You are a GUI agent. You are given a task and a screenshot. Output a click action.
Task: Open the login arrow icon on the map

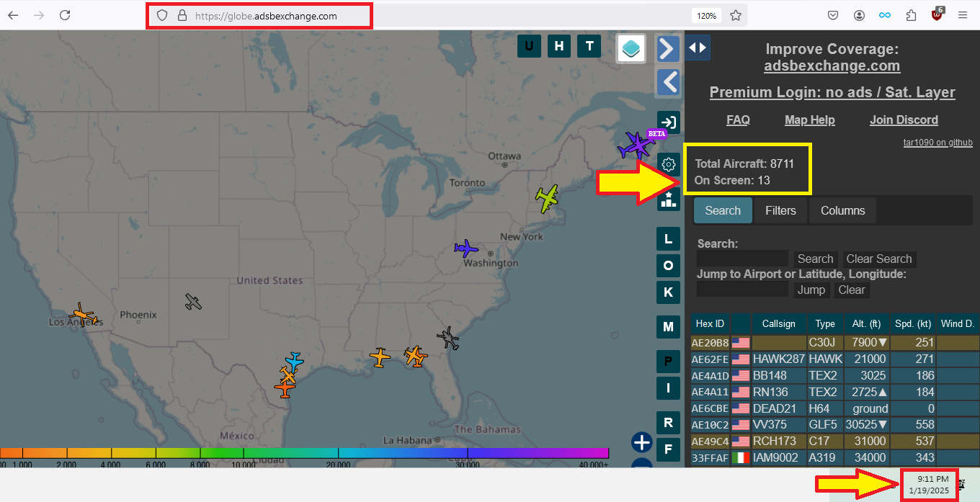pyautogui.click(x=668, y=122)
